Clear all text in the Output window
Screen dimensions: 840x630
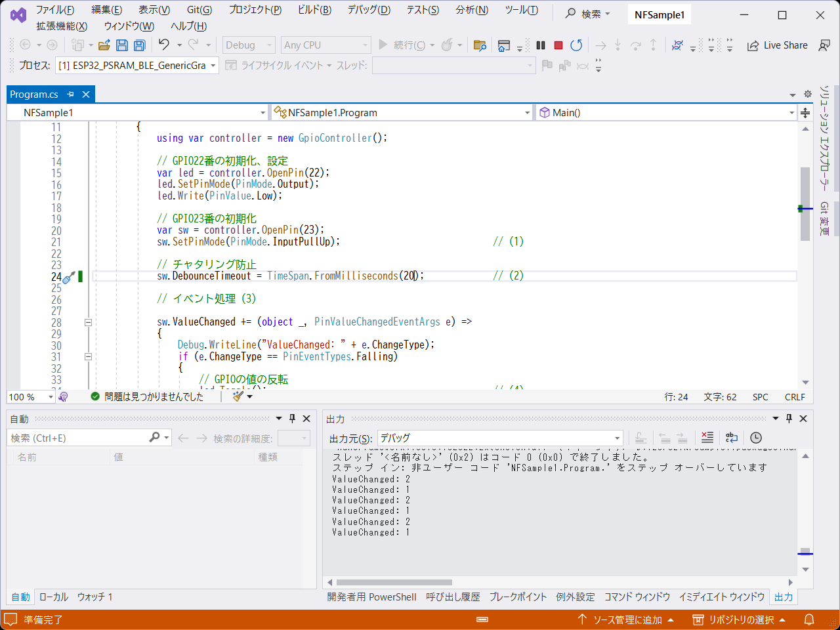point(707,438)
